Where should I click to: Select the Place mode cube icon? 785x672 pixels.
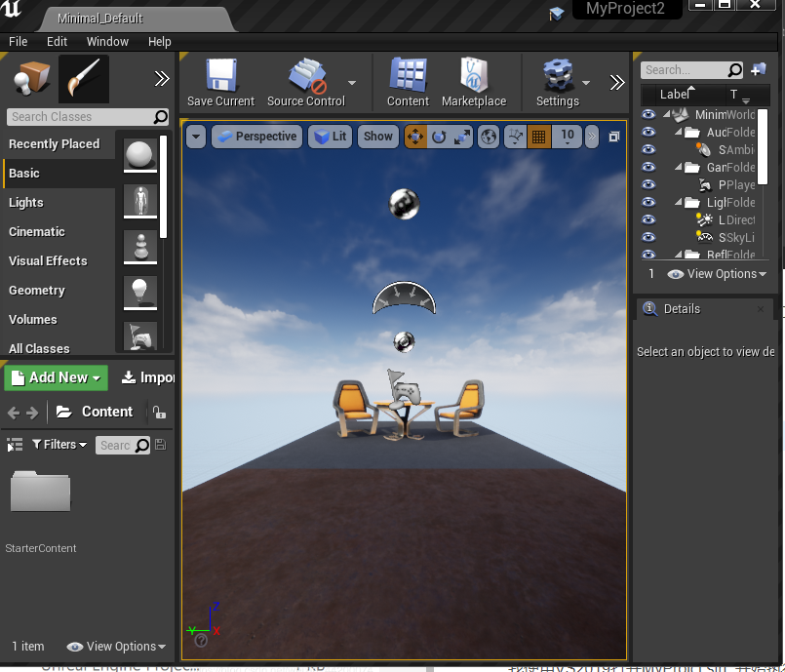point(35,78)
